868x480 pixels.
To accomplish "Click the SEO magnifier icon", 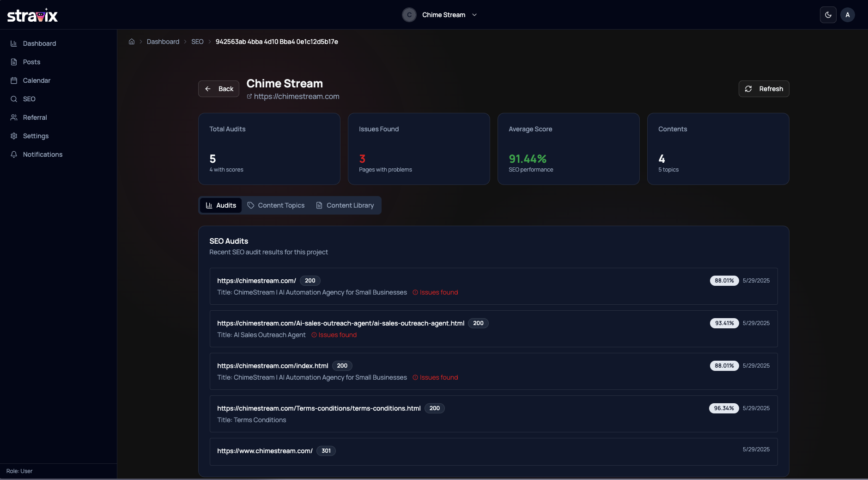I will (14, 99).
